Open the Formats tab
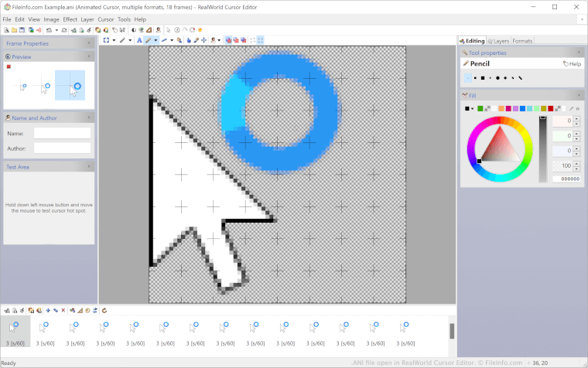 tap(522, 40)
